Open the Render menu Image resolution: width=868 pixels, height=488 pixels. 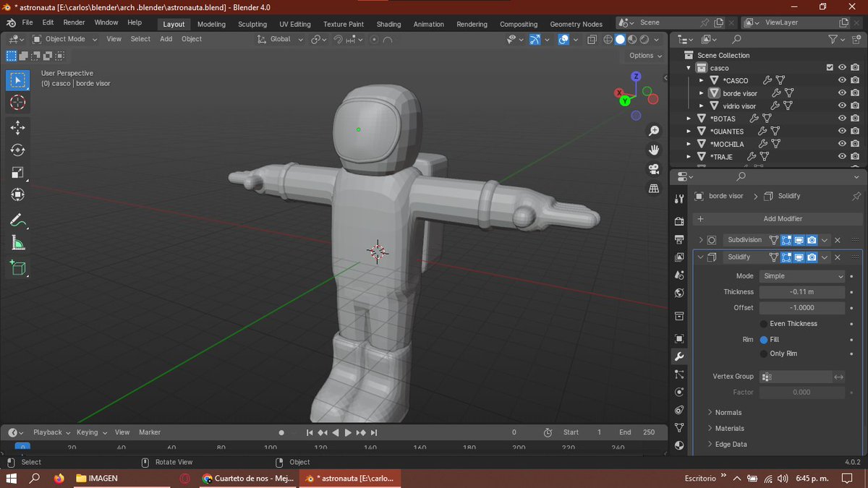coord(74,23)
